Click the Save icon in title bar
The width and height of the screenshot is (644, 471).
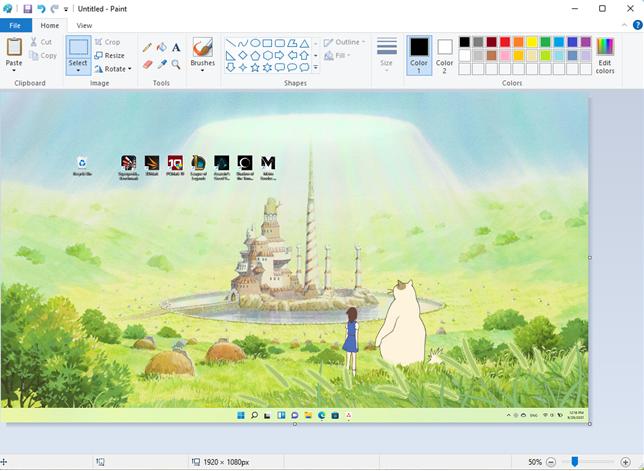(x=28, y=9)
